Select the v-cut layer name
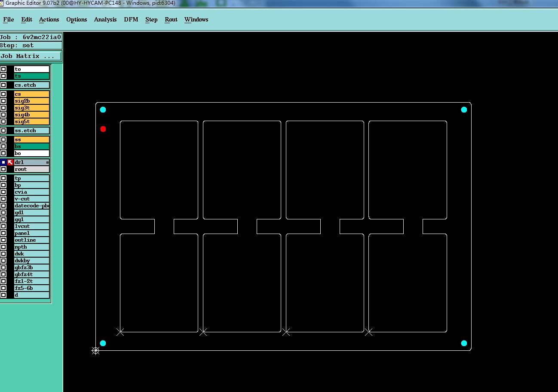 pyautogui.click(x=32, y=199)
